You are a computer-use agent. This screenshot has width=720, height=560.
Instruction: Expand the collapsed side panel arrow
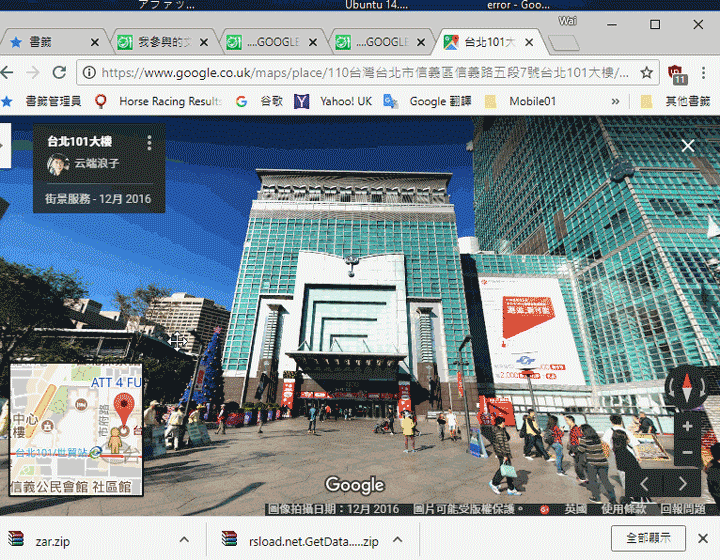pos(4,146)
